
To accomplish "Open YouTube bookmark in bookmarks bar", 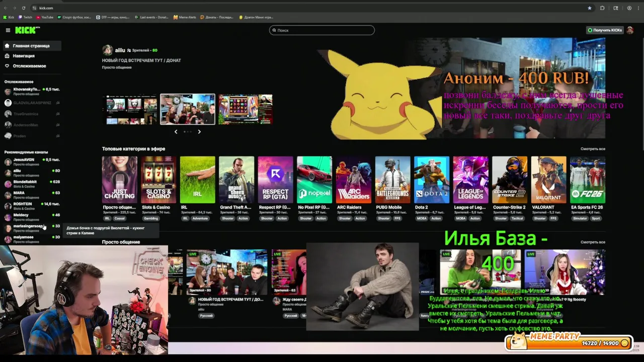I will 45,17.
